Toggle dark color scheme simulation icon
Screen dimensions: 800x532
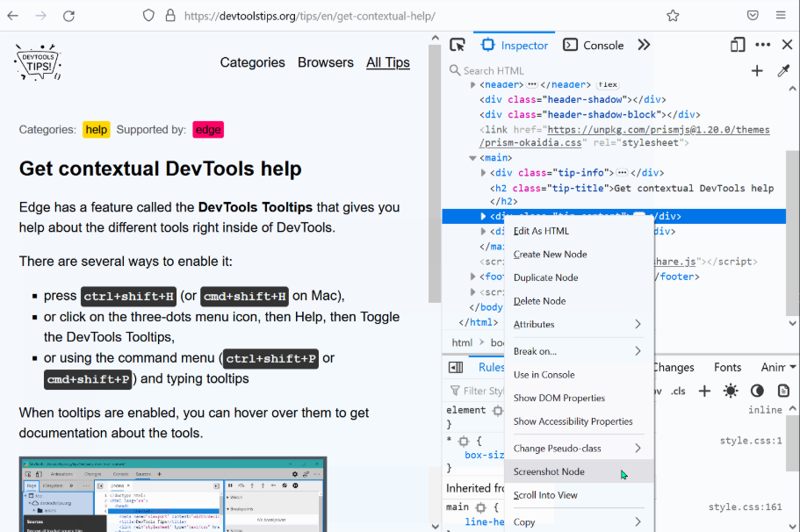tap(757, 391)
